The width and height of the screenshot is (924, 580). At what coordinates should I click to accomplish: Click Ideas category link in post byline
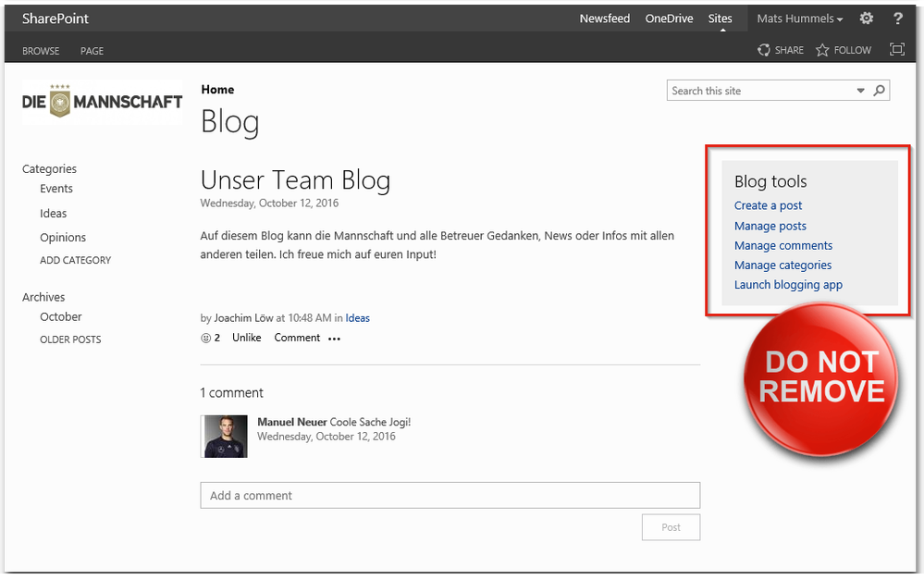(357, 318)
